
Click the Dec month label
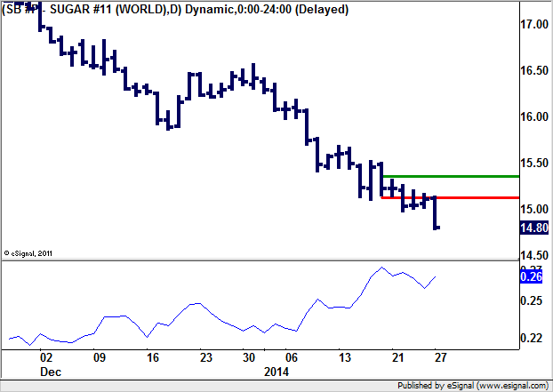[51, 372]
